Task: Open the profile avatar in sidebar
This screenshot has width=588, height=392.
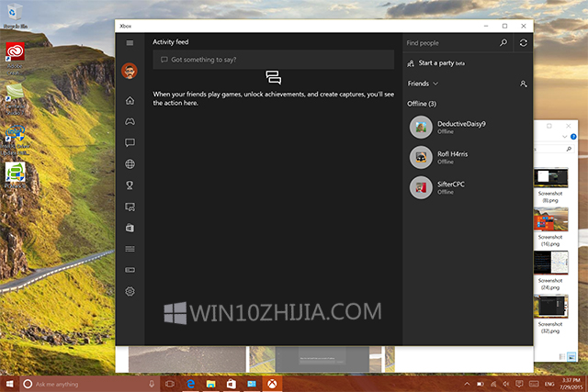Action: coord(130,72)
